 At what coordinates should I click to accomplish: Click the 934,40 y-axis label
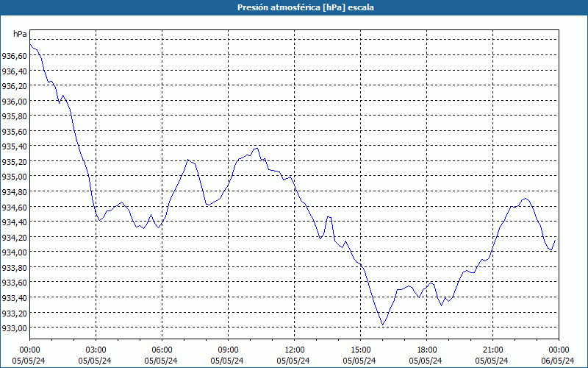tap(14, 222)
